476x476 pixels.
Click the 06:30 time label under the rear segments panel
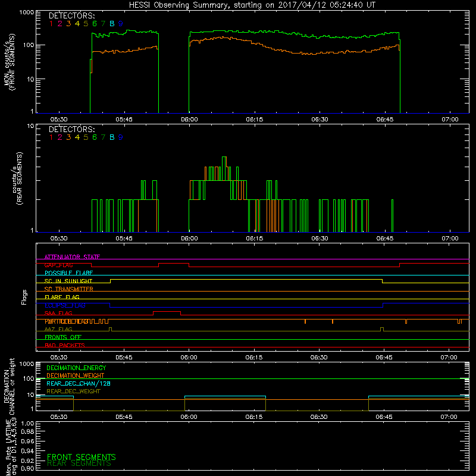click(320, 239)
